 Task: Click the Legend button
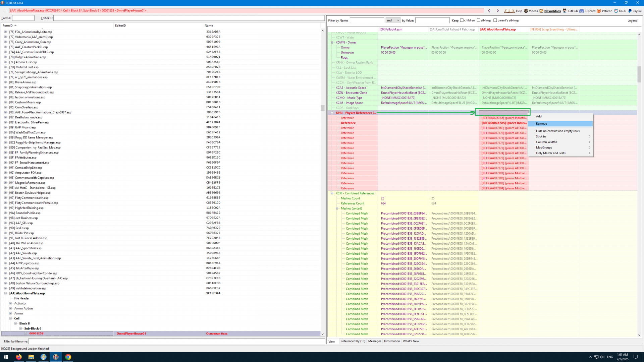click(632, 20)
